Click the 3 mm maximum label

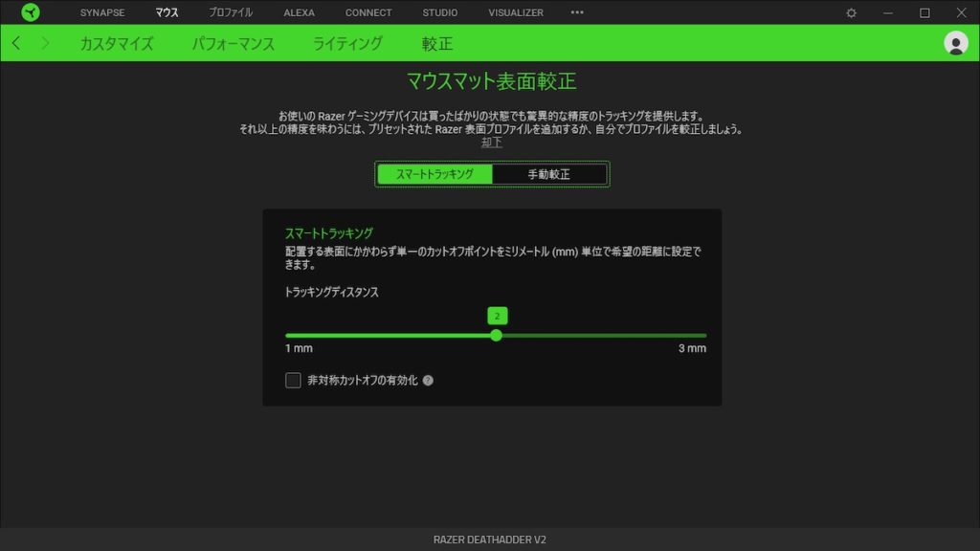693,348
